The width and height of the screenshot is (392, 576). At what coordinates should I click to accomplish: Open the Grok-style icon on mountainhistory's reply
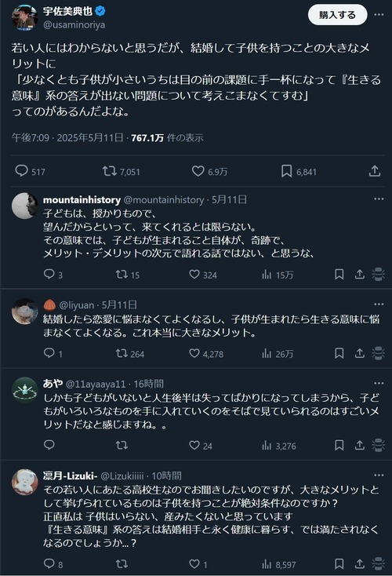378,275
